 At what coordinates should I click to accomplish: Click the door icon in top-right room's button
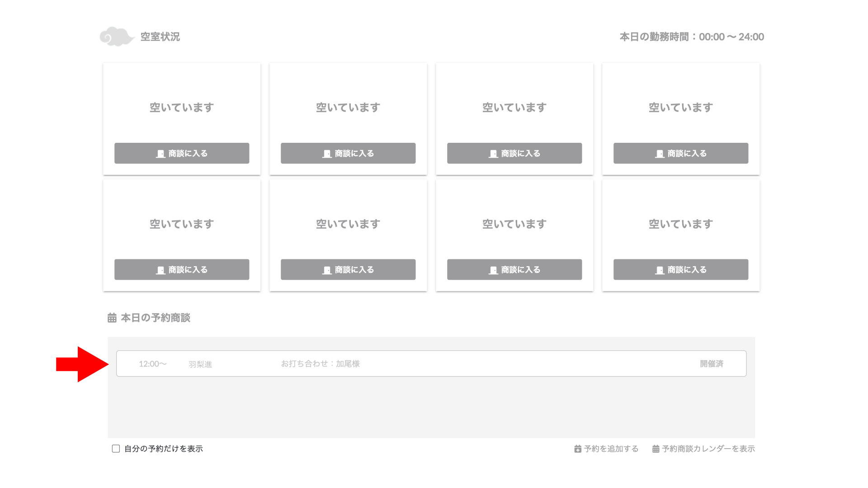click(x=660, y=154)
